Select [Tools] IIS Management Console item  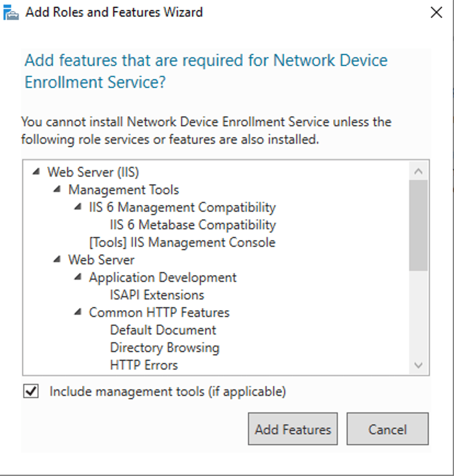[182, 242]
